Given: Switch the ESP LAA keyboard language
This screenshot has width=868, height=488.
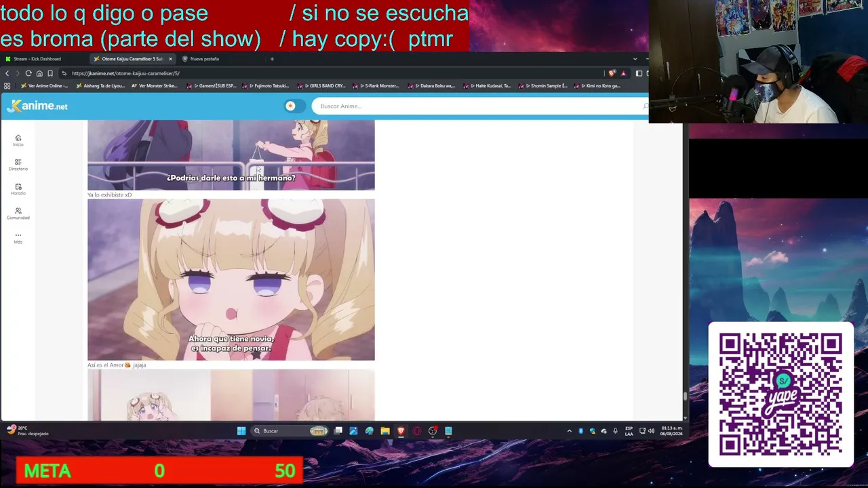Looking at the screenshot, I should coord(629,431).
